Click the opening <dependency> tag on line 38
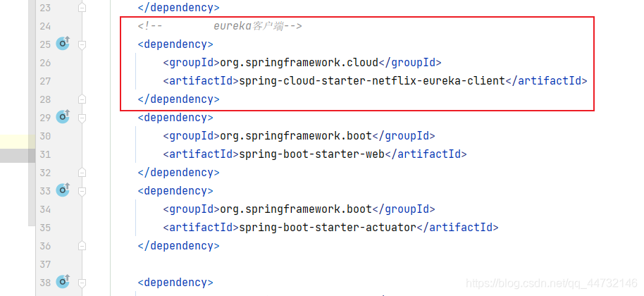 pos(175,283)
